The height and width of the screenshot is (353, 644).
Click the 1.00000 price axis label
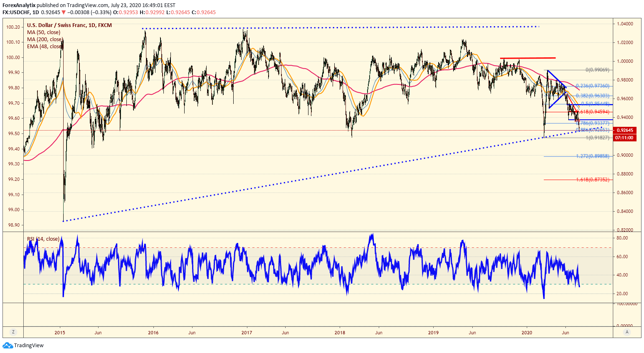[x=625, y=61]
